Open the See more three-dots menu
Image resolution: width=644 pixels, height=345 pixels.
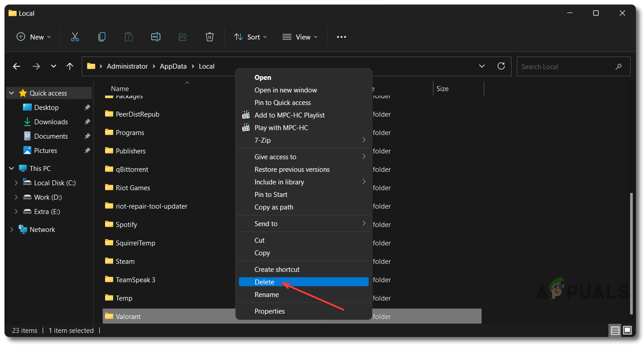(341, 37)
